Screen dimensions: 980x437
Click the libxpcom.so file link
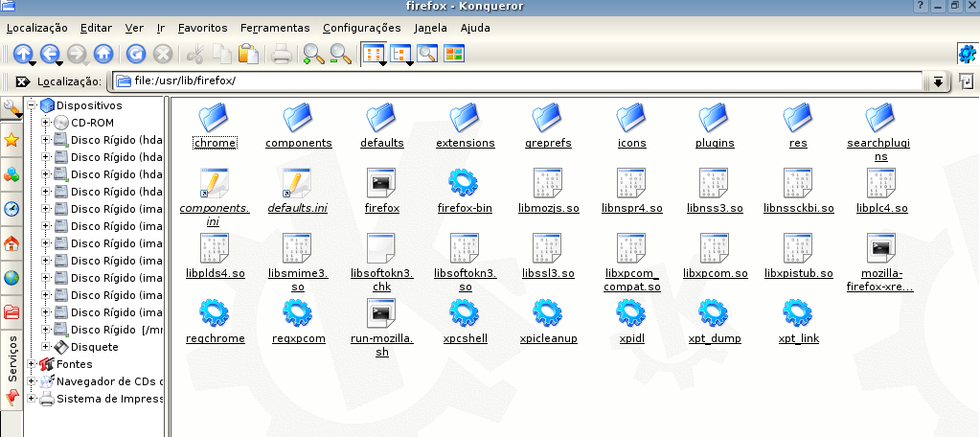(x=715, y=273)
